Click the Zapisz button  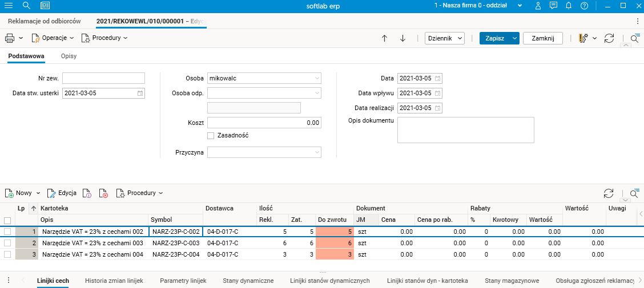pyautogui.click(x=494, y=38)
